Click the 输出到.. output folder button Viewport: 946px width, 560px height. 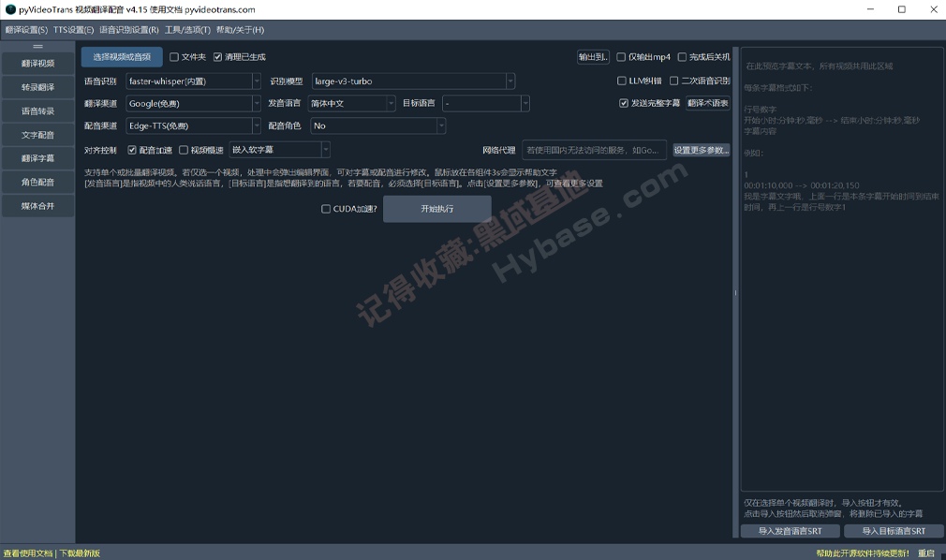pyautogui.click(x=593, y=57)
